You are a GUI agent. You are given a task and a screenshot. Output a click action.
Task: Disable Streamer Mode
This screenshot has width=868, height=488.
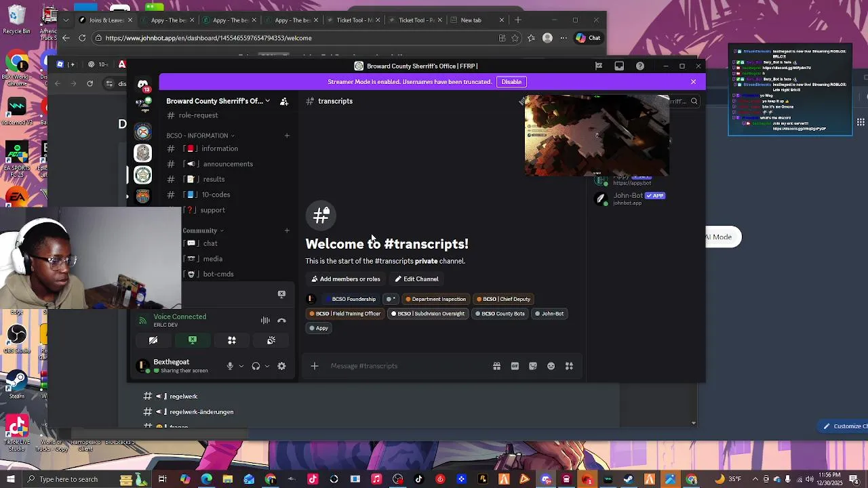click(511, 82)
